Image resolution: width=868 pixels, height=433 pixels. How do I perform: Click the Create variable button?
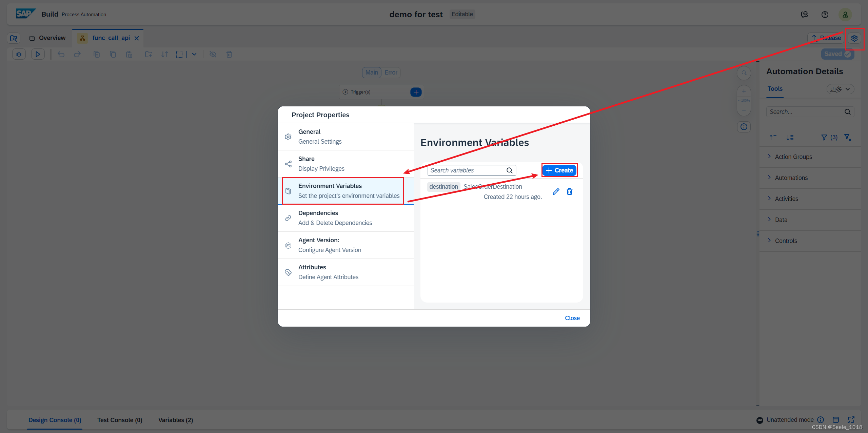[559, 170]
